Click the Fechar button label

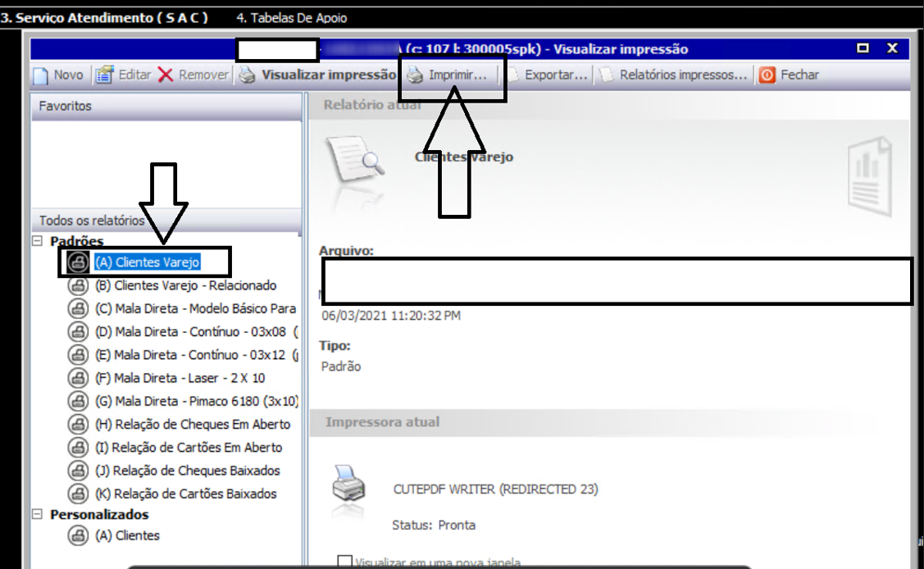pos(799,75)
